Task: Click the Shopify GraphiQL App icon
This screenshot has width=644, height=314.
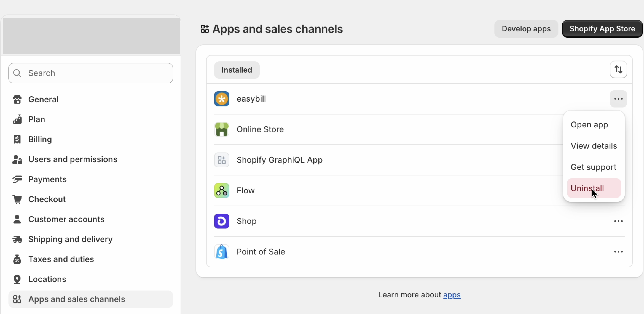Action: point(222,160)
